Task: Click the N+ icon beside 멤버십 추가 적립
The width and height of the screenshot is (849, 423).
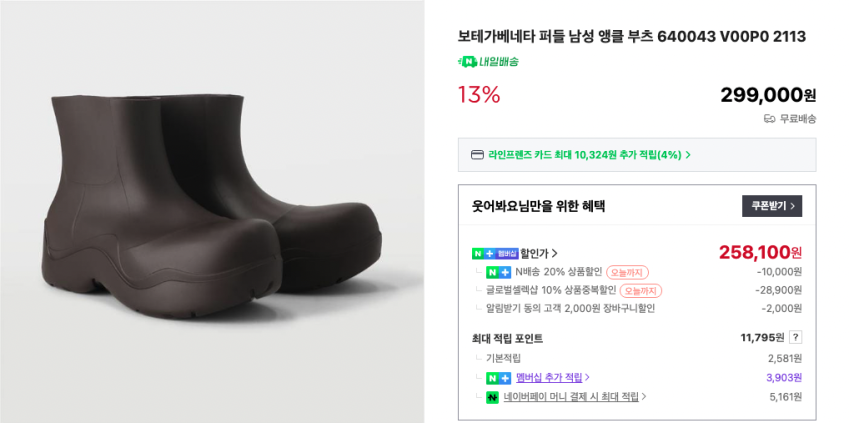Action: pos(498,378)
